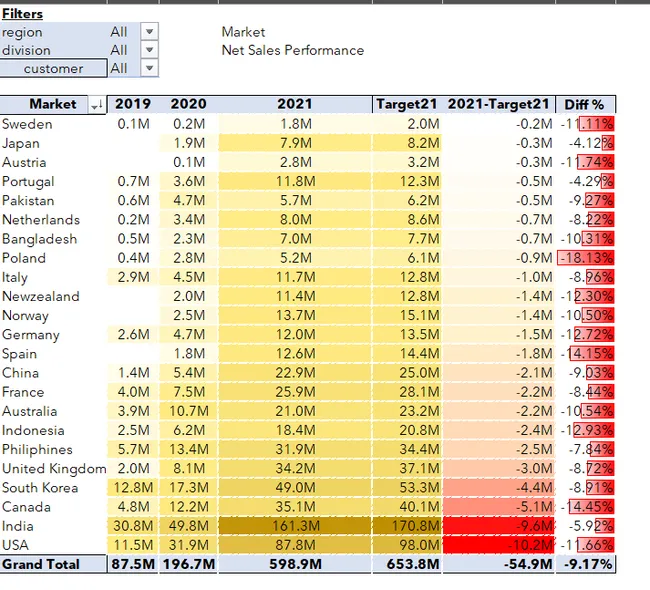Image resolution: width=650 pixels, height=590 pixels.
Task: Click the Grand Total row label
Action: [41, 564]
